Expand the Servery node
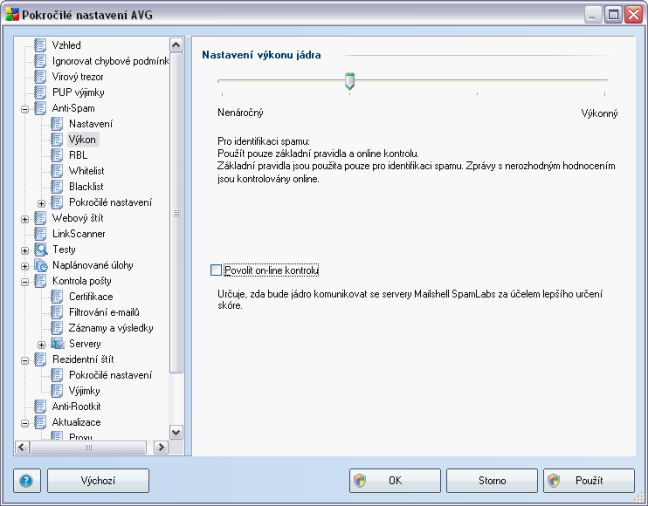 (x=41, y=345)
